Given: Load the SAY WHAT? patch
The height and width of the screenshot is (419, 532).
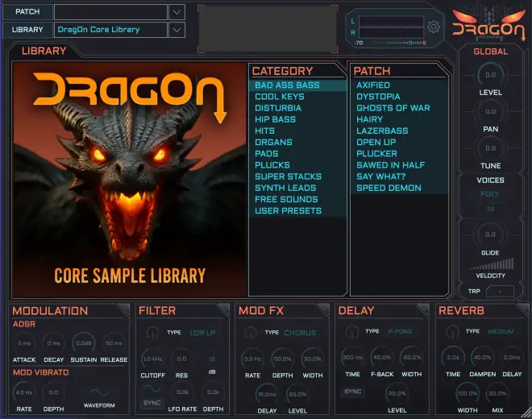Looking at the screenshot, I should click(399, 176).
